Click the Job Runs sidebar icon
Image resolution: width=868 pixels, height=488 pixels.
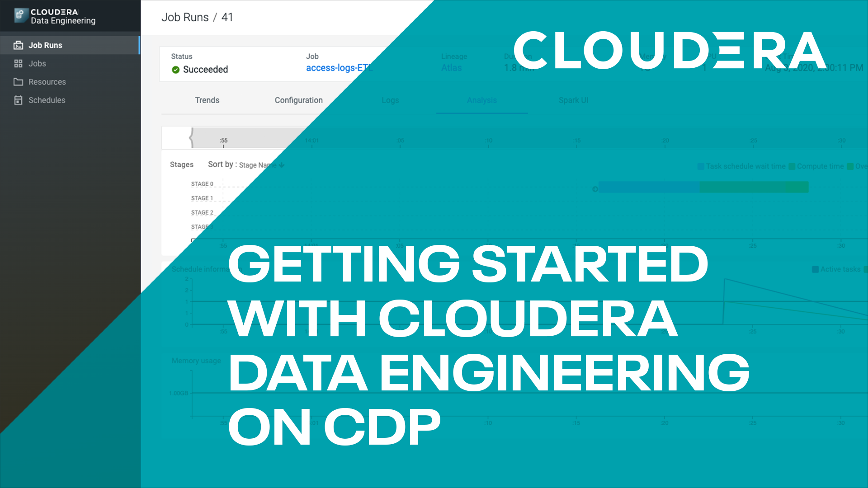pyautogui.click(x=19, y=45)
